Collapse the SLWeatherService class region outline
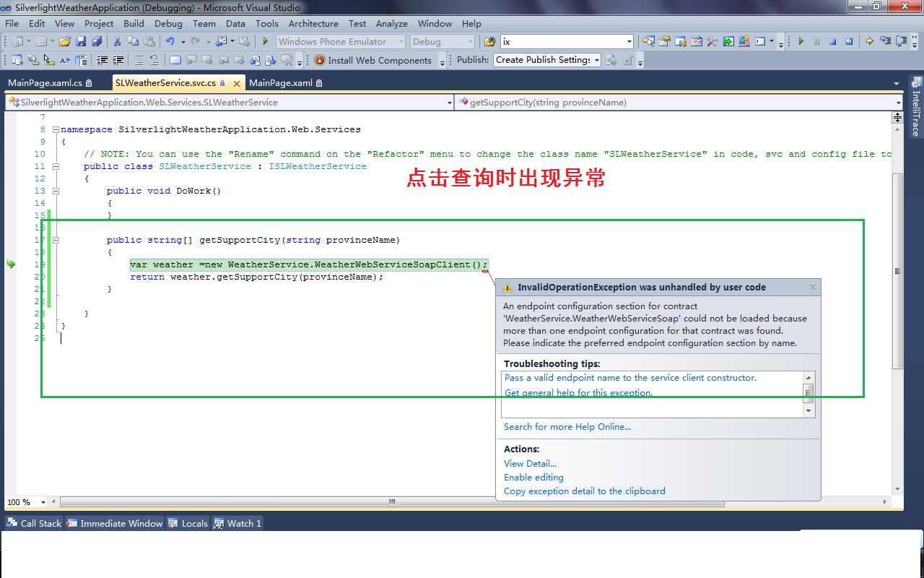Image resolution: width=924 pixels, height=578 pixels. tap(56, 166)
